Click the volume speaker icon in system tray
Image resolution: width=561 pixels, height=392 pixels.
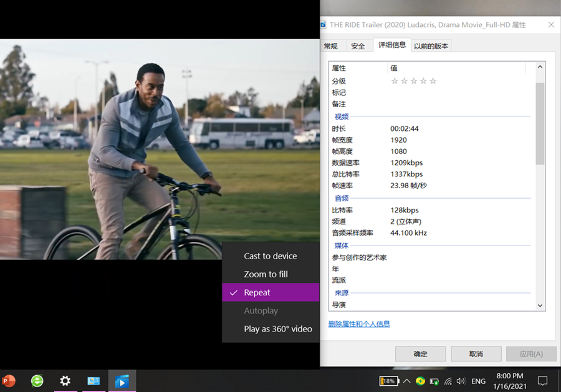coord(461,381)
